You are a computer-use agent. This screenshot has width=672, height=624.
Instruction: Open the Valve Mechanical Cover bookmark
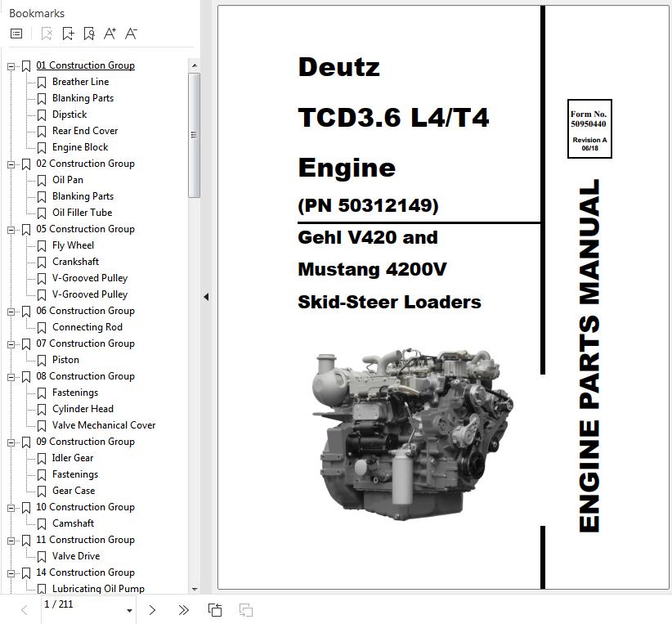click(104, 425)
